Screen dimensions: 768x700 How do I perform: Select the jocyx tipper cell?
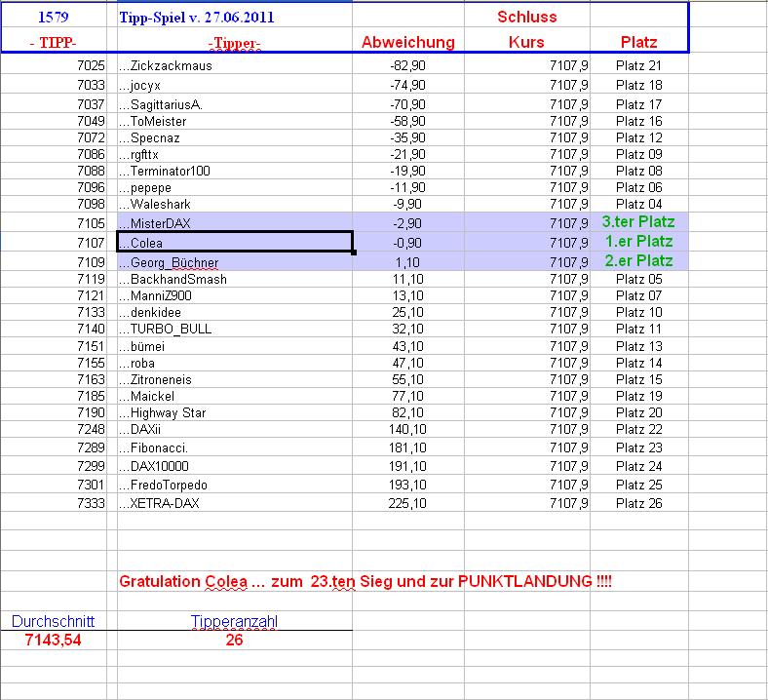click(x=235, y=85)
